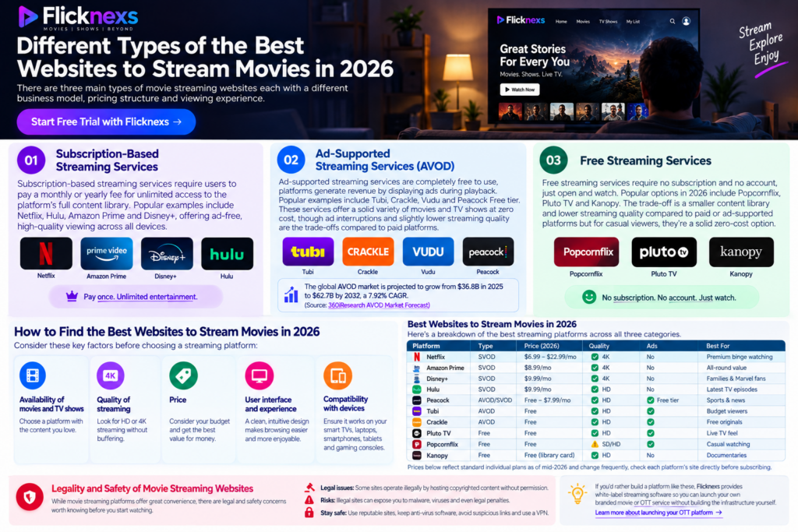Screen dimensions: 798x532
Task: Open the 360iResearch AVOD Market Forecast link
Action: point(379,305)
